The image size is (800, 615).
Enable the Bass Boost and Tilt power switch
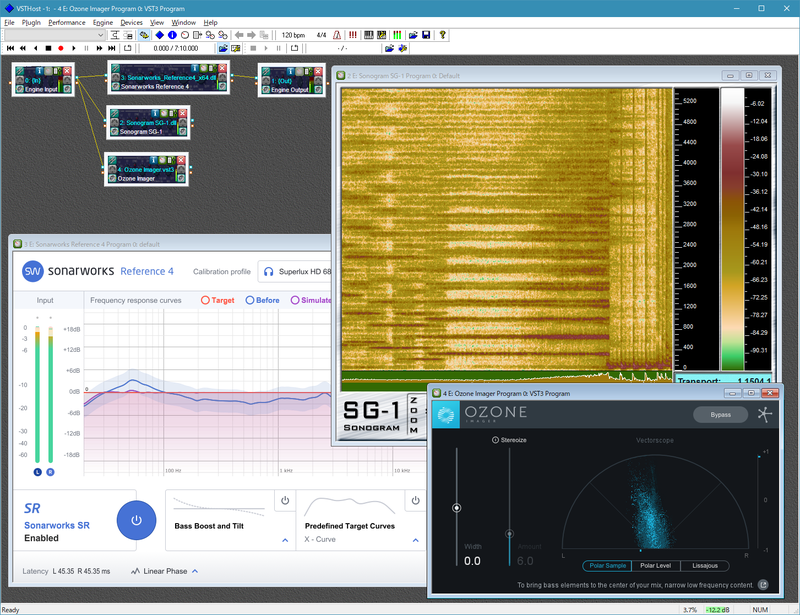pos(284,501)
